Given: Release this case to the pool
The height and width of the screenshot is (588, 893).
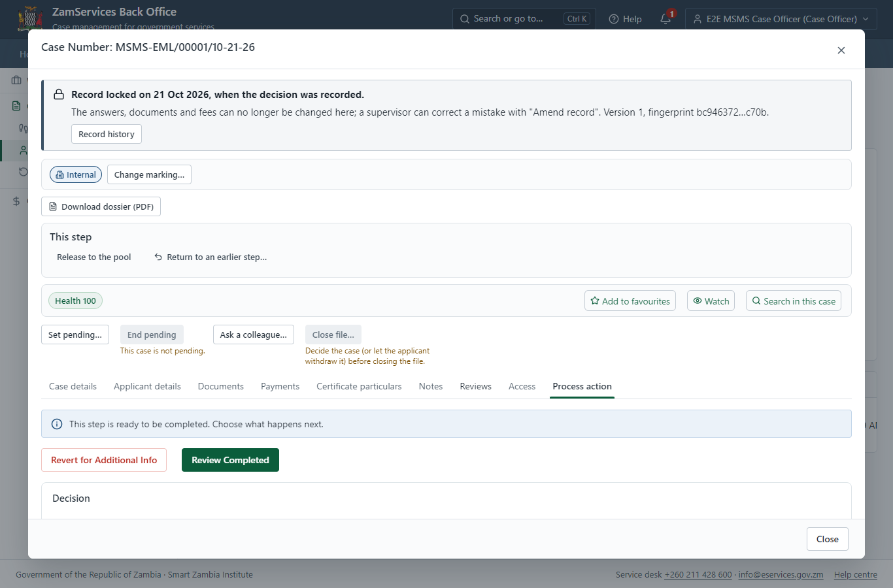Looking at the screenshot, I should 94,257.
